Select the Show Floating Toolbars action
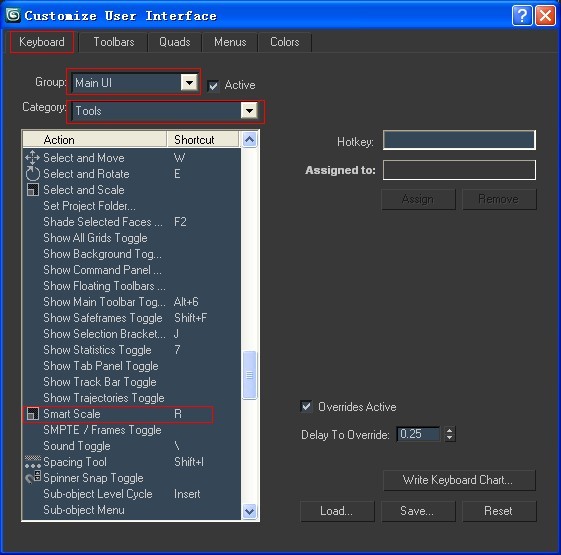The image size is (561, 555). pyautogui.click(x=132, y=286)
